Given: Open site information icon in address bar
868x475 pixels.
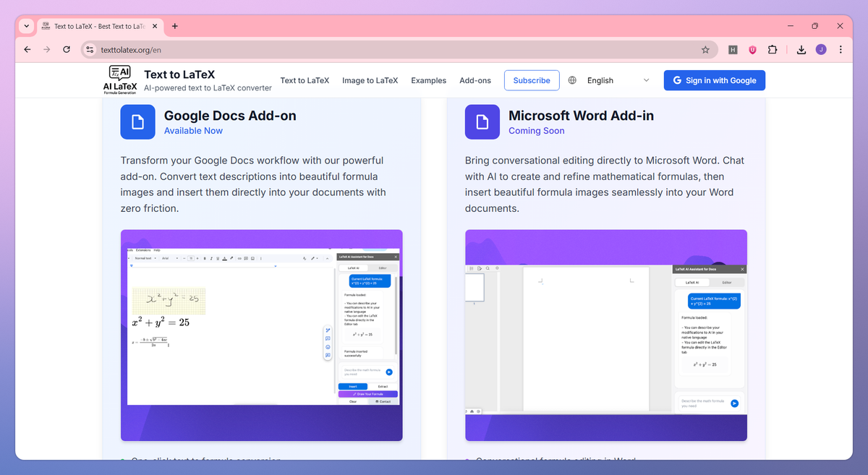Looking at the screenshot, I should (x=90, y=50).
